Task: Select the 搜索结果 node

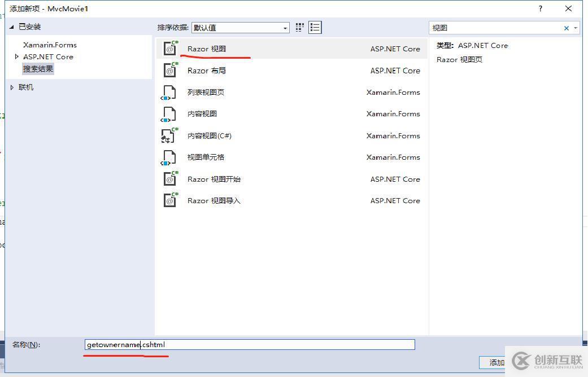Action: [x=38, y=68]
